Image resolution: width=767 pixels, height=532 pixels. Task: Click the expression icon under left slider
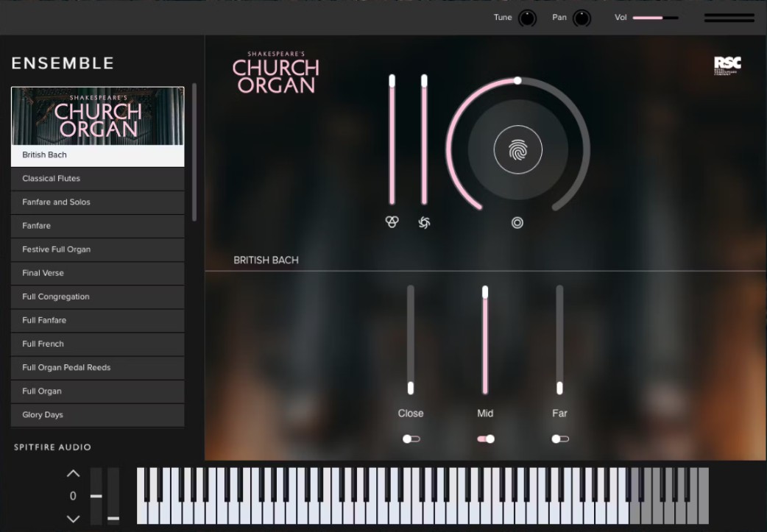tap(392, 222)
